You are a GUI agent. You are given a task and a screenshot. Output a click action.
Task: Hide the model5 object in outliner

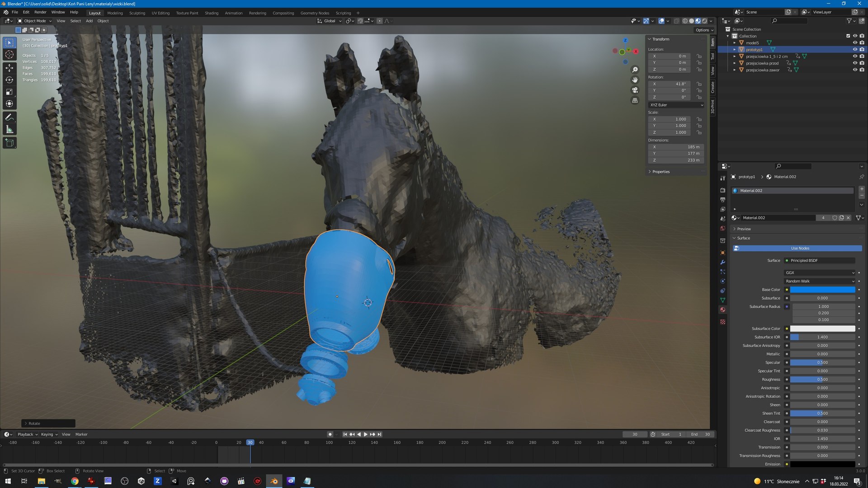pos(854,42)
